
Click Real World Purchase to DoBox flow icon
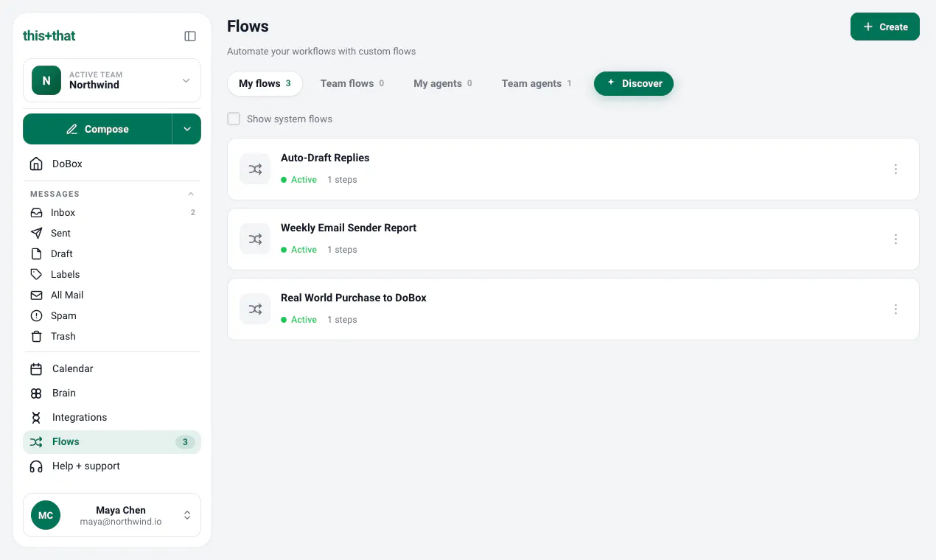(255, 309)
